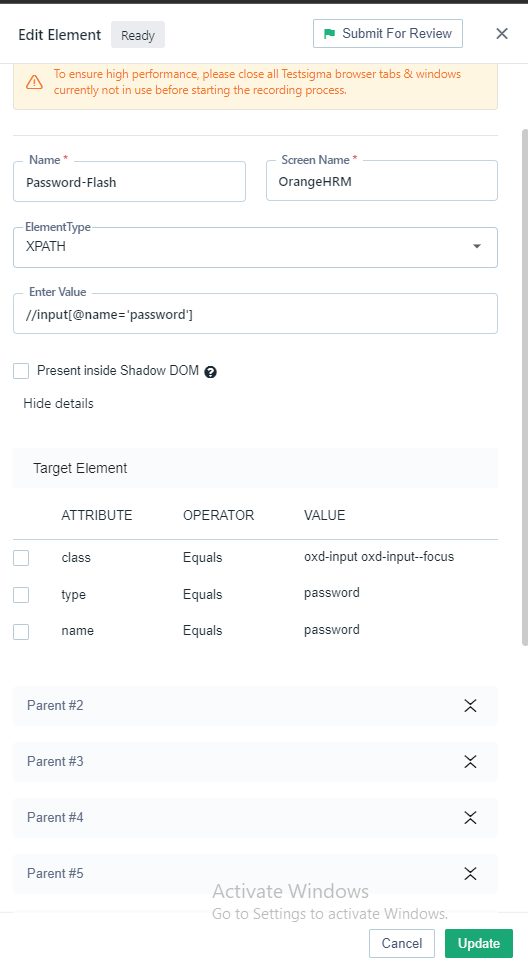Viewport: 528px width, 971px height.
Task: Expand Parent #3 section icon
Action: click(470, 762)
